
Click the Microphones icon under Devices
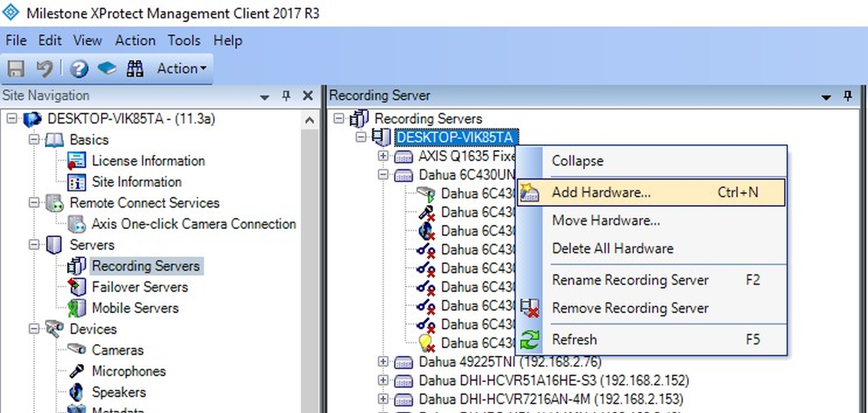pos(76,371)
